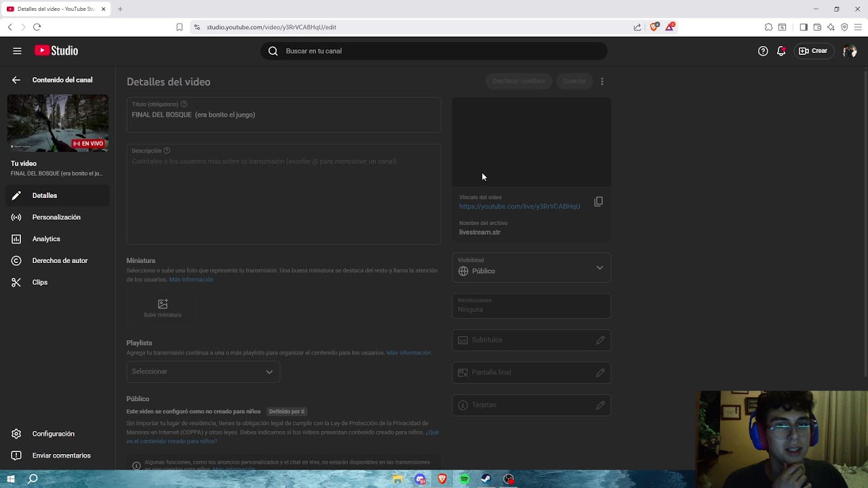Click the page vertical scrollbar
This screenshot has height=488, width=868.
[x=865, y=224]
